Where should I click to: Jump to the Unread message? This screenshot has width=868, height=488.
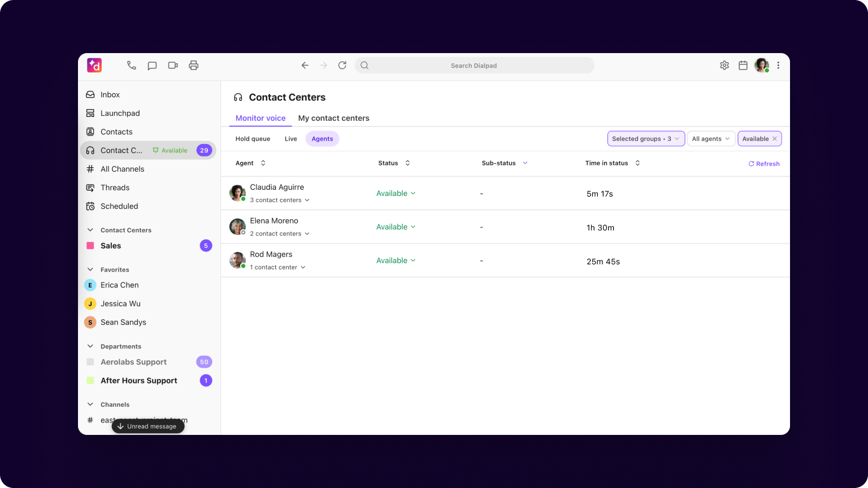pyautogui.click(x=148, y=426)
